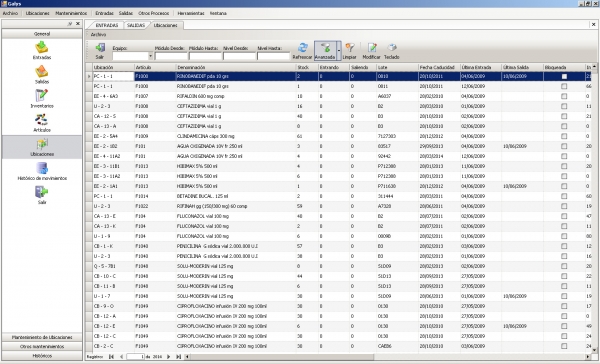
Task: Open the Equipo dropdown
Action: coord(150,56)
